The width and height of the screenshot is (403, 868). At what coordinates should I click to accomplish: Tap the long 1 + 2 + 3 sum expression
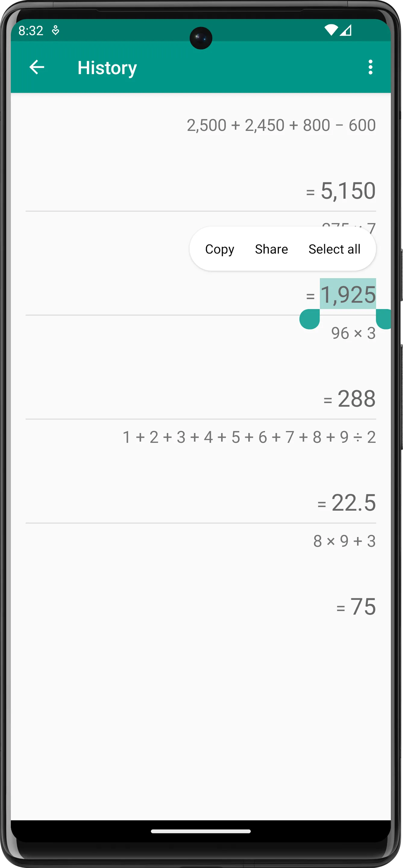coord(249,437)
